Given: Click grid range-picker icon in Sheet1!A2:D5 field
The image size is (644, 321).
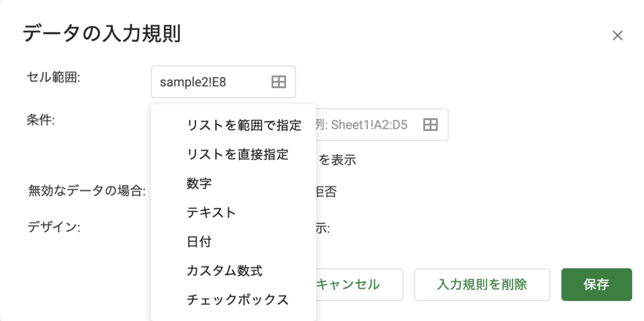Looking at the screenshot, I should [430, 125].
